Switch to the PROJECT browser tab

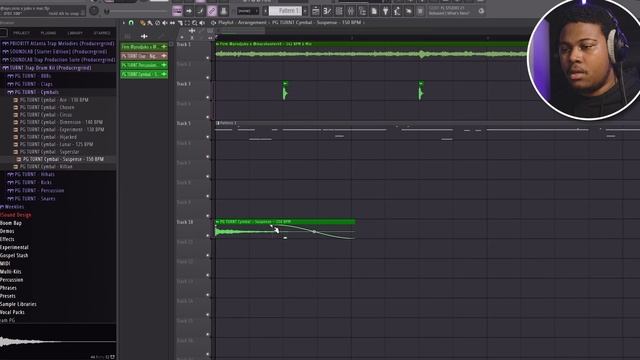(x=21, y=33)
